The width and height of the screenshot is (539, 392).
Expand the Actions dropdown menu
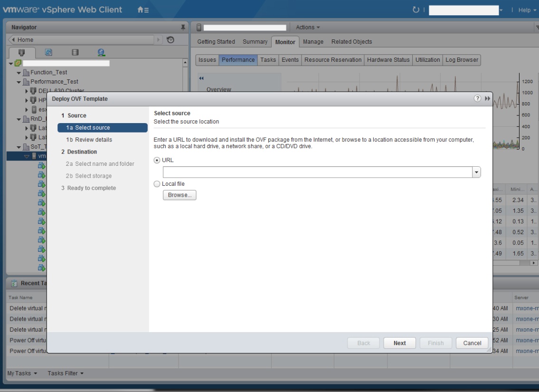point(308,28)
